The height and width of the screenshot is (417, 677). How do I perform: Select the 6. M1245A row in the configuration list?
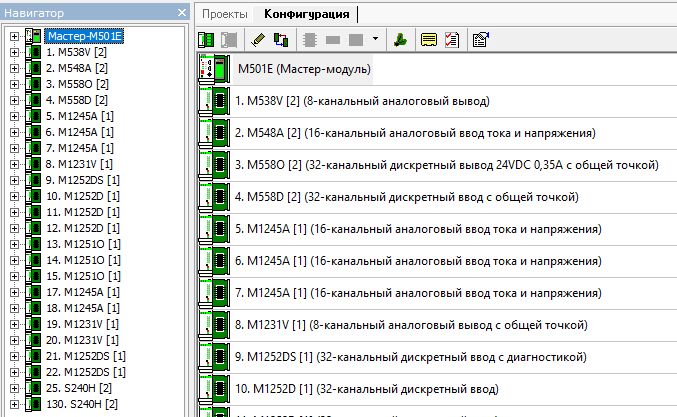coord(436,261)
